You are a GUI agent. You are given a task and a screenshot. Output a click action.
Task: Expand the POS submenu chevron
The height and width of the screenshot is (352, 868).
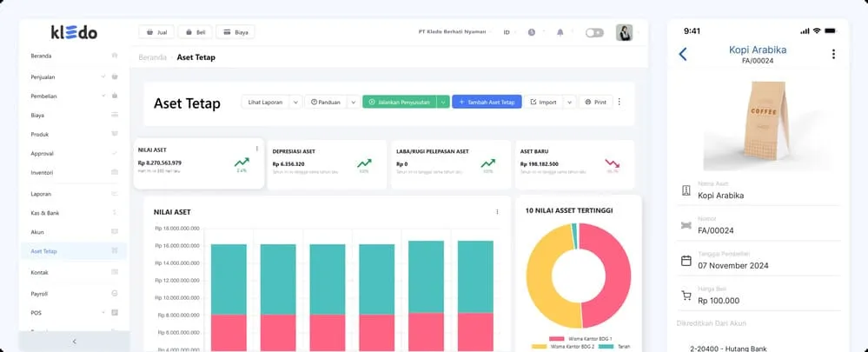(x=103, y=313)
